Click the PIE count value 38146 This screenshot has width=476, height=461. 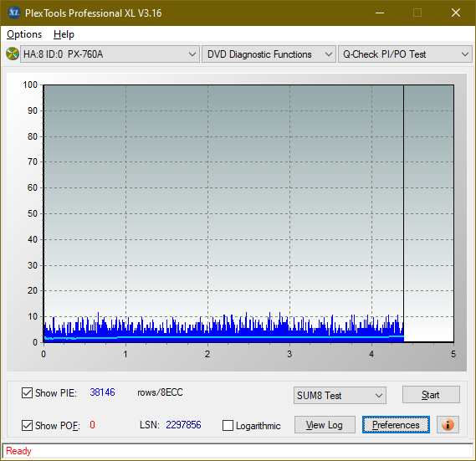pos(102,392)
